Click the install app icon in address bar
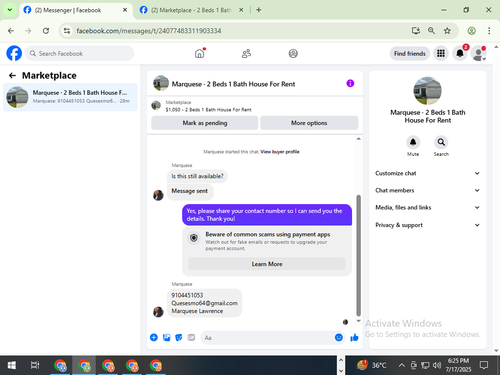Viewport: 500px width, 375px height. tap(416, 31)
